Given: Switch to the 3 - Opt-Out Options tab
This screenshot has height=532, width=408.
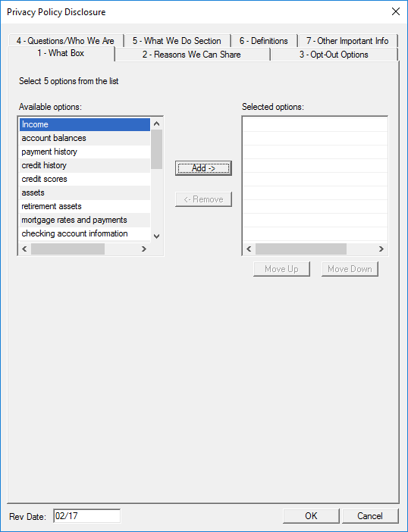Looking at the screenshot, I should 334,55.
